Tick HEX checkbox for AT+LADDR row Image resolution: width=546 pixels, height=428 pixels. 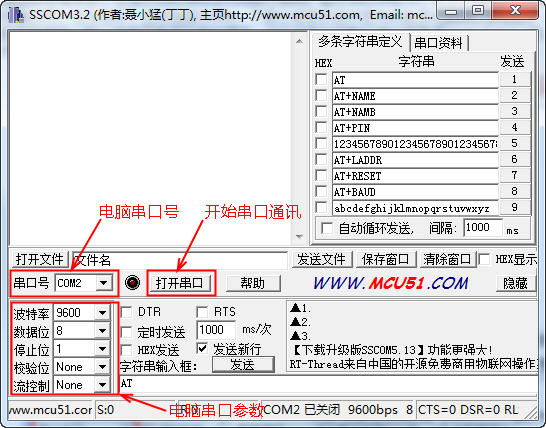point(321,159)
